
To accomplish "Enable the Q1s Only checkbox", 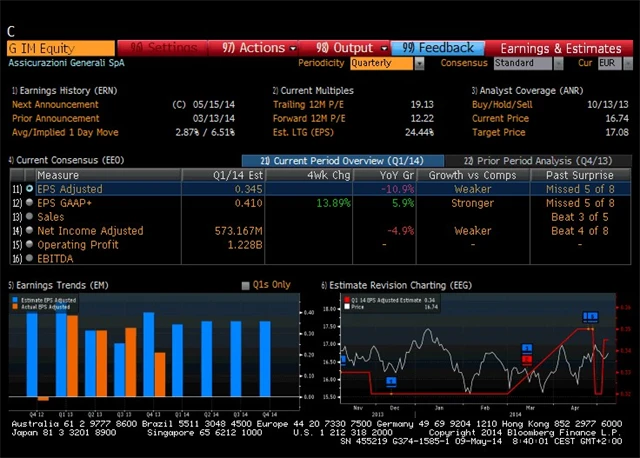I will tap(246, 285).
